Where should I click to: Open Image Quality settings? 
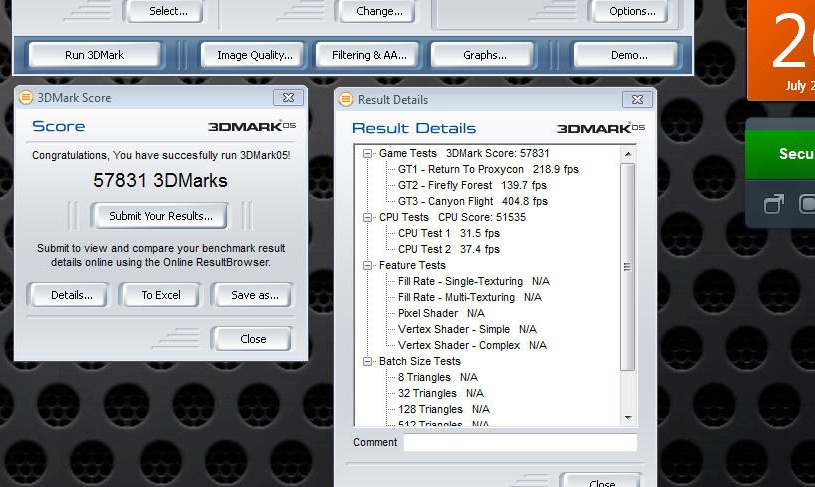pyautogui.click(x=254, y=55)
